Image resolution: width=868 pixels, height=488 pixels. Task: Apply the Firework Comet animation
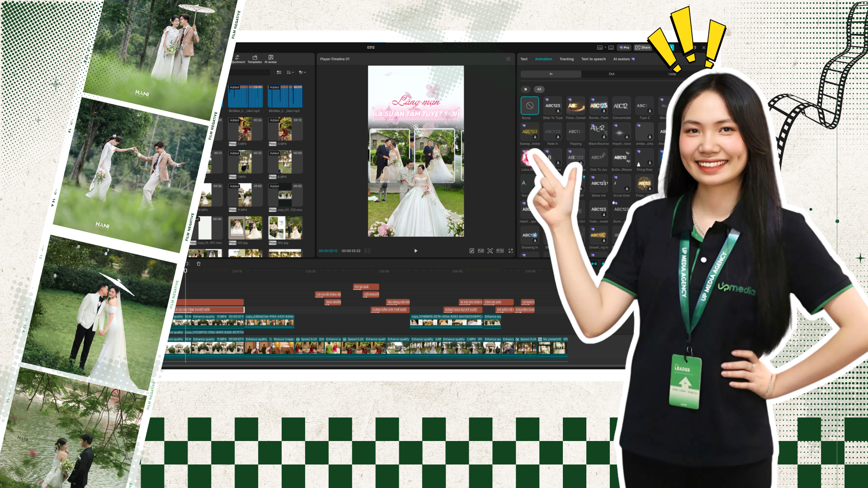(x=576, y=106)
